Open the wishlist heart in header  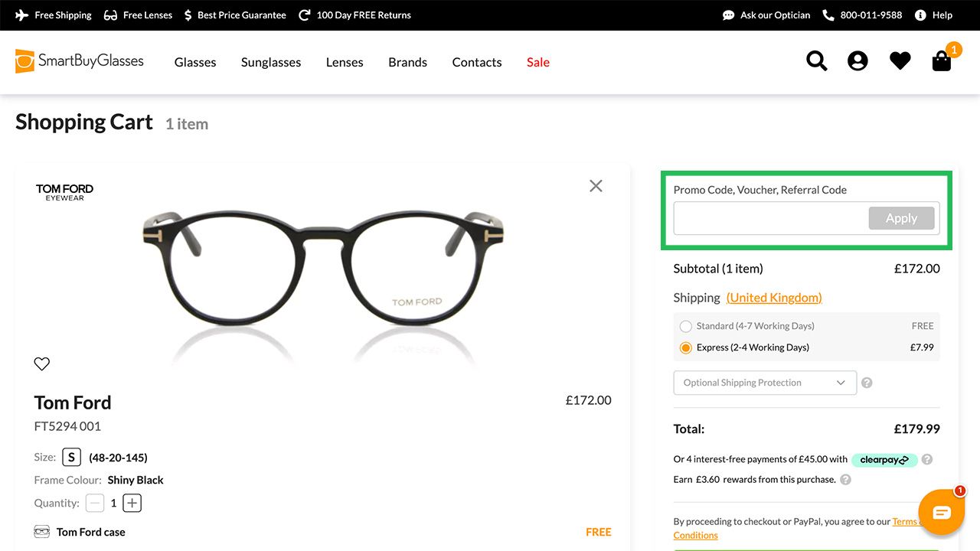900,61
